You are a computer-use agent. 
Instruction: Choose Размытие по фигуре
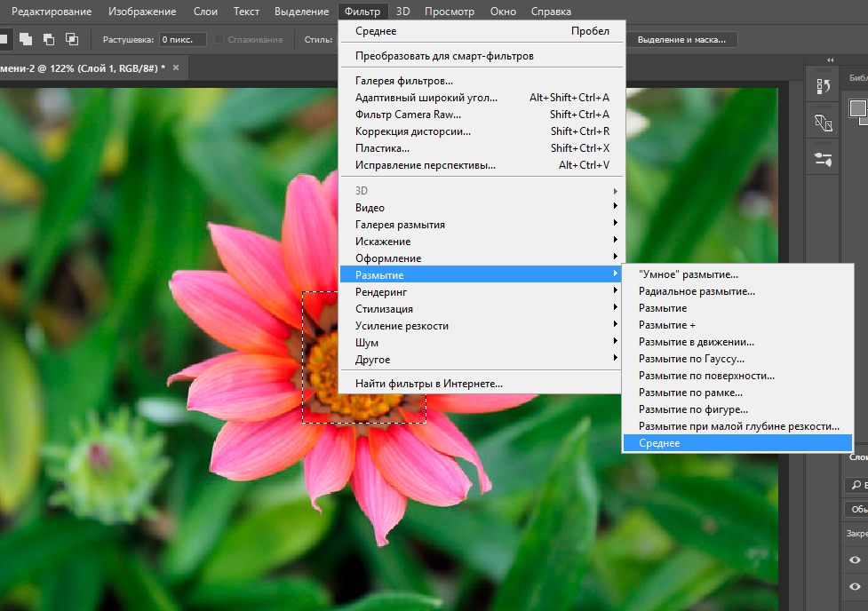pyautogui.click(x=737, y=409)
